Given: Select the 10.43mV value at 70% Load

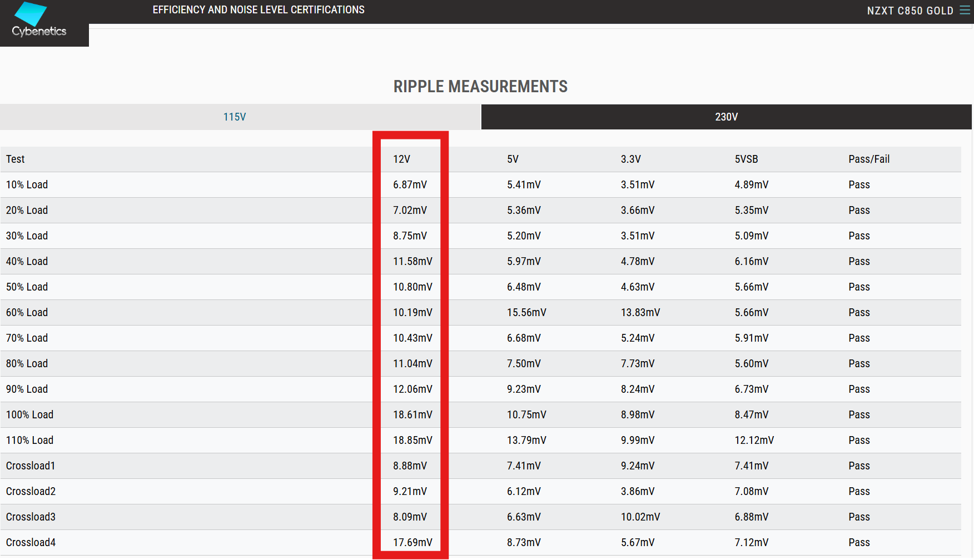Looking at the screenshot, I should [x=413, y=338].
